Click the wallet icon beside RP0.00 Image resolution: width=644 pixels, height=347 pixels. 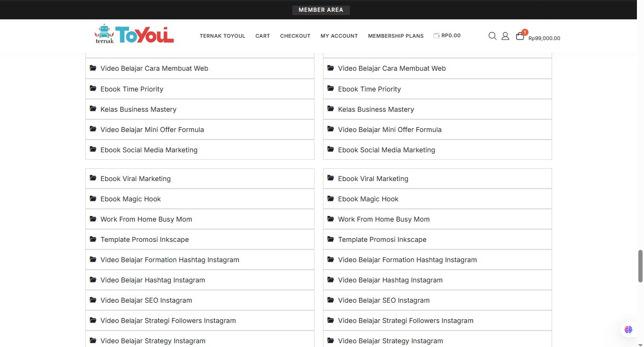pos(437,35)
